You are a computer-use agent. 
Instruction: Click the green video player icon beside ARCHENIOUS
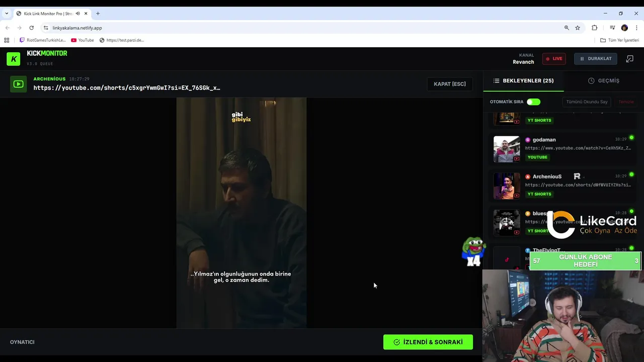point(18,84)
